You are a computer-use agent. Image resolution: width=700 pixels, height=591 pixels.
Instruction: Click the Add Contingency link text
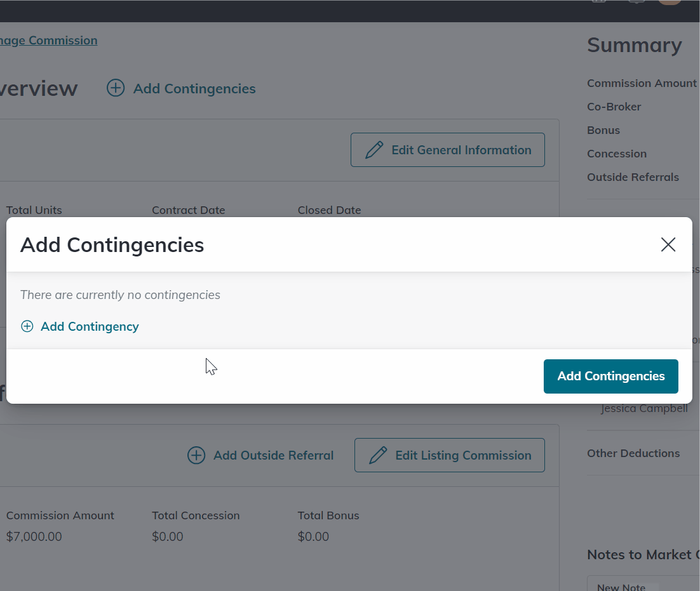coord(90,326)
